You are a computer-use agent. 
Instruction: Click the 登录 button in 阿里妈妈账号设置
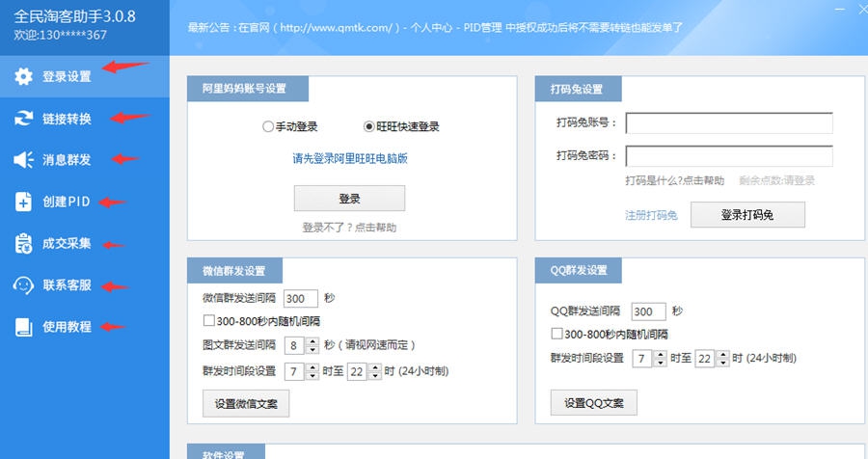[349, 199]
